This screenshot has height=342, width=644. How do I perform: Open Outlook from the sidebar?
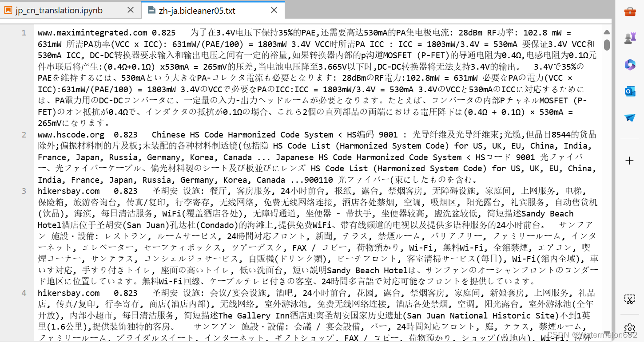[x=630, y=91]
